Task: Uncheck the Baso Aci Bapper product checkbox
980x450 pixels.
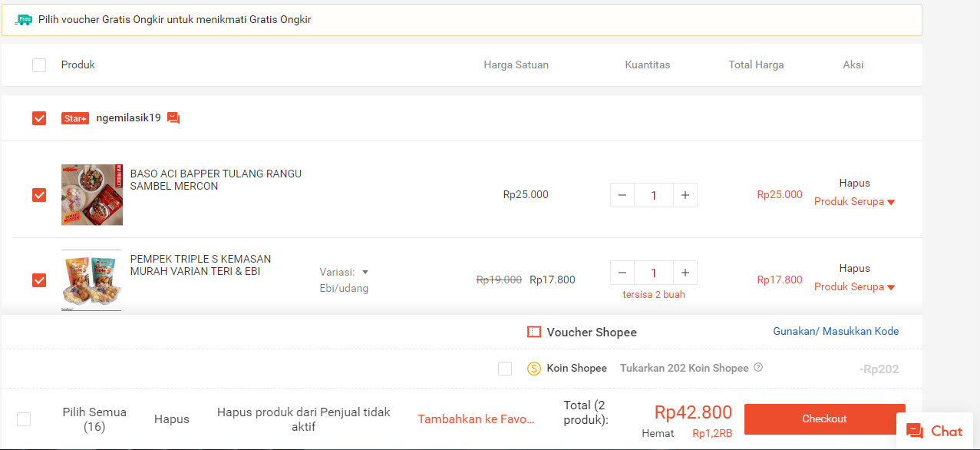Action: click(39, 195)
